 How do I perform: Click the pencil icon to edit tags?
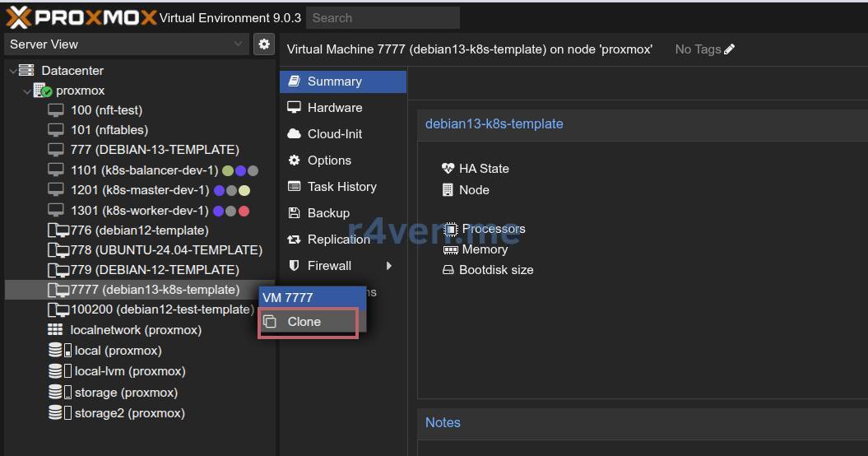coord(729,49)
